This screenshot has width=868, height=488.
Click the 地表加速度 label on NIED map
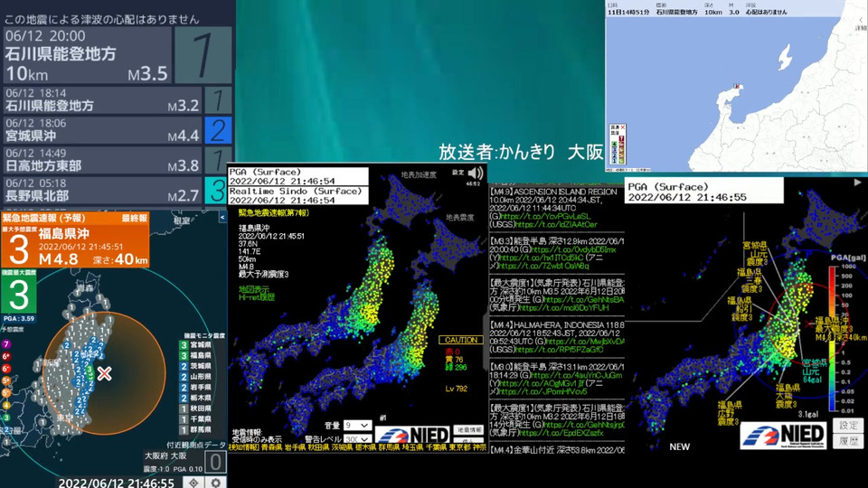pos(419,174)
